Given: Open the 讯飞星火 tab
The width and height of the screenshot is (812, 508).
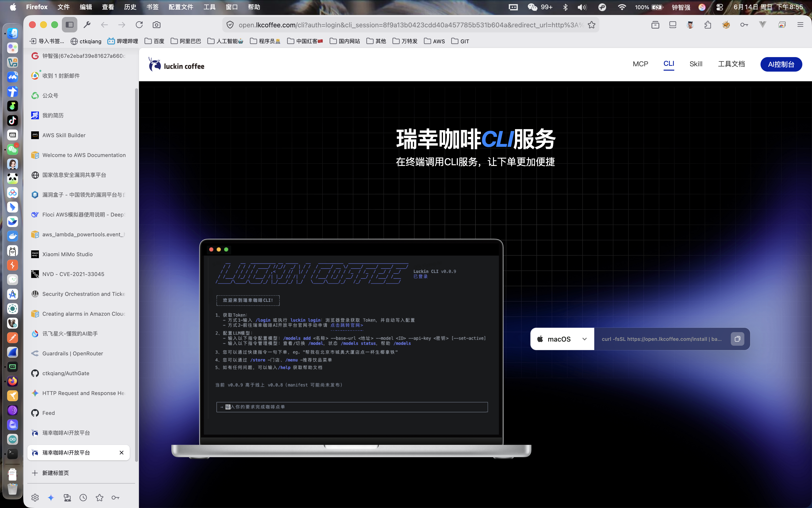Looking at the screenshot, I should (79, 334).
